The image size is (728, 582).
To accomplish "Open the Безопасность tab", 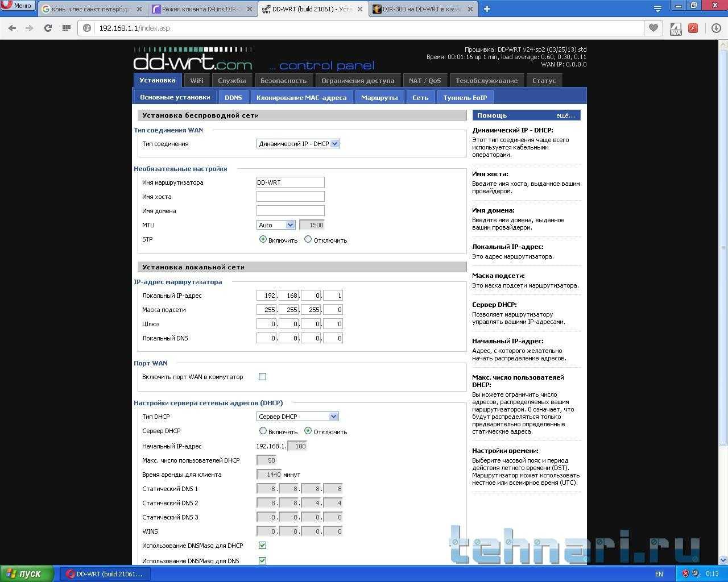I will 283,81.
